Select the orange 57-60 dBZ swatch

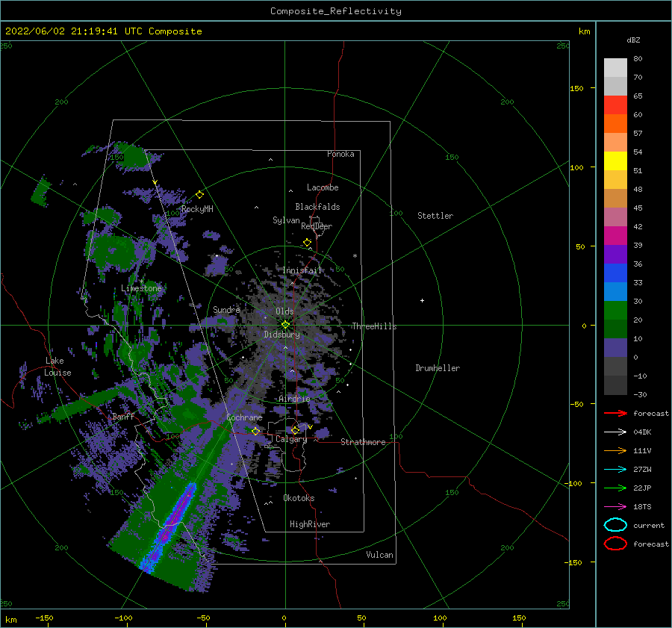coord(615,124)
